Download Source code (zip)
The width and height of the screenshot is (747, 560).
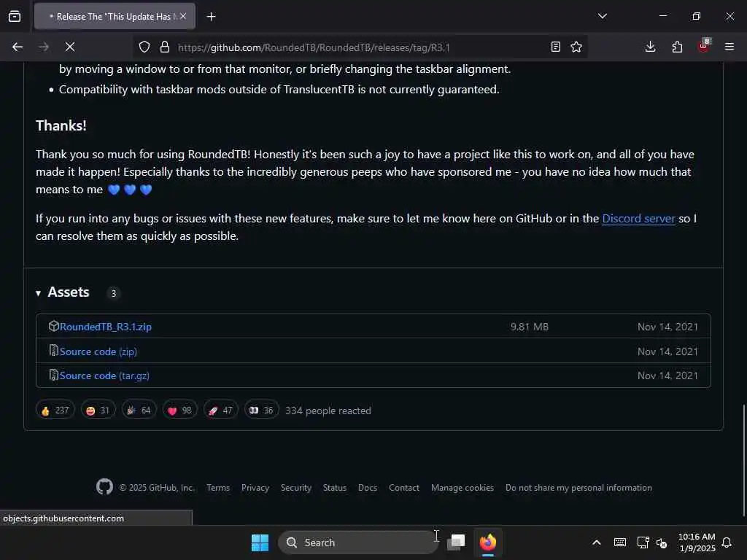(x=98, y=351)
